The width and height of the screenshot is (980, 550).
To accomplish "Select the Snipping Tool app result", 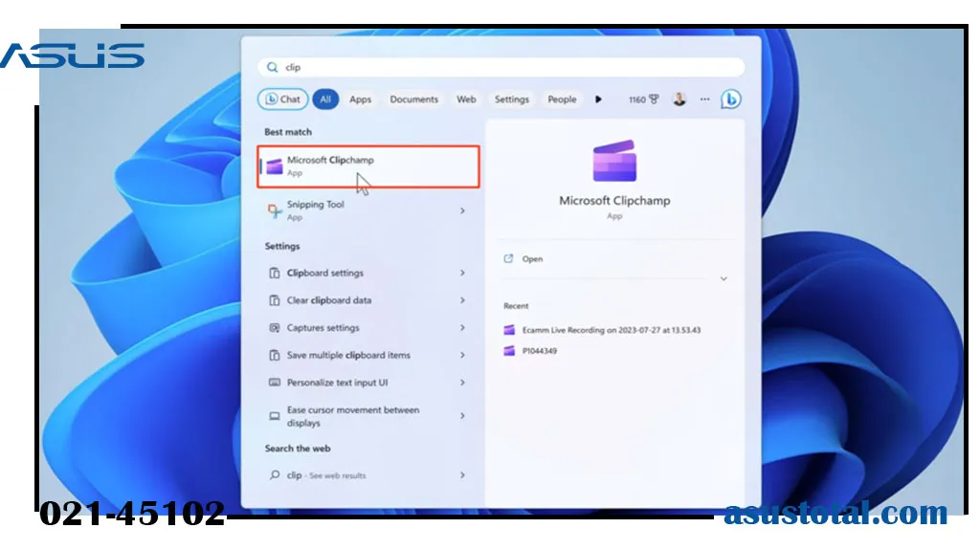I will click(368, 210).
